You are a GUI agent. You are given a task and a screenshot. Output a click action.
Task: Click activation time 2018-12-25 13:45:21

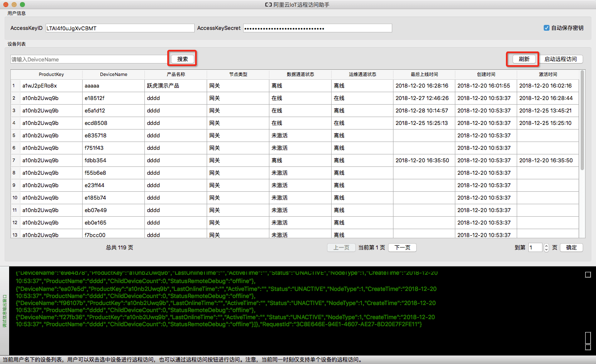[x=548, y=110]
